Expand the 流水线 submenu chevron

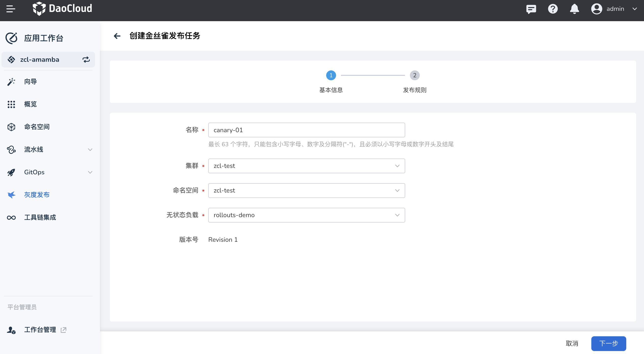90,149
